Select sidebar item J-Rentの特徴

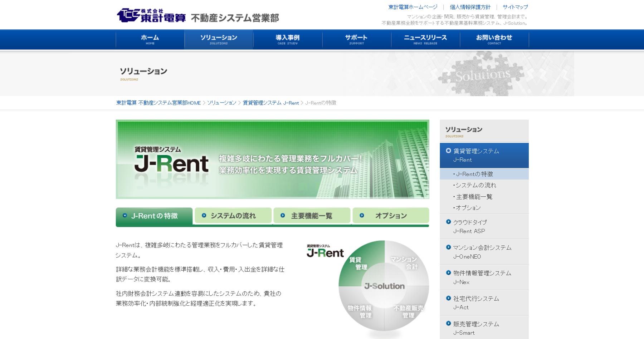(x=484, y=174)
